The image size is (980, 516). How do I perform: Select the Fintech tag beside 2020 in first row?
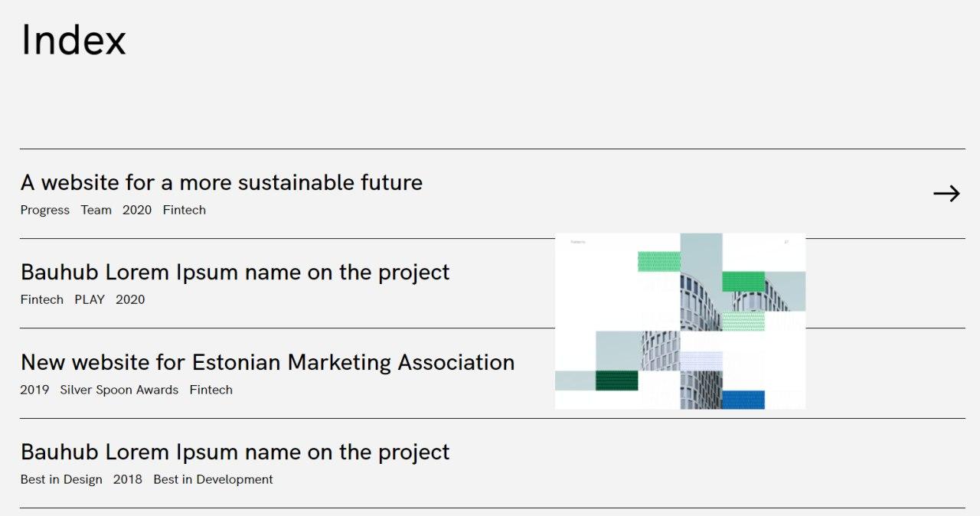pos(185,210)
